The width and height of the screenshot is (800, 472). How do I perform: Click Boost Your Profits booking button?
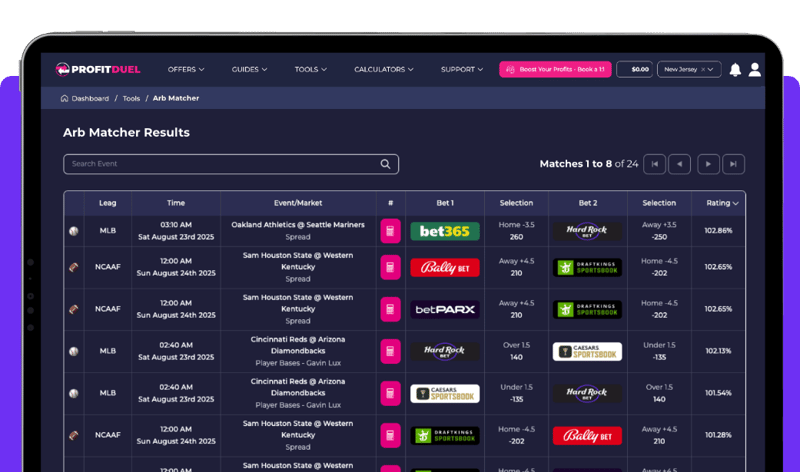click(555, 70)
